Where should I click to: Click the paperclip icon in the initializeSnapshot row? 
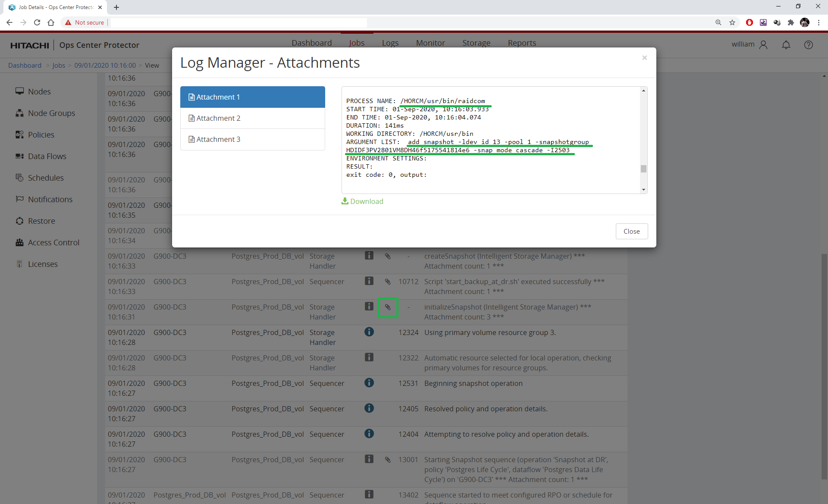pos(388,307)
